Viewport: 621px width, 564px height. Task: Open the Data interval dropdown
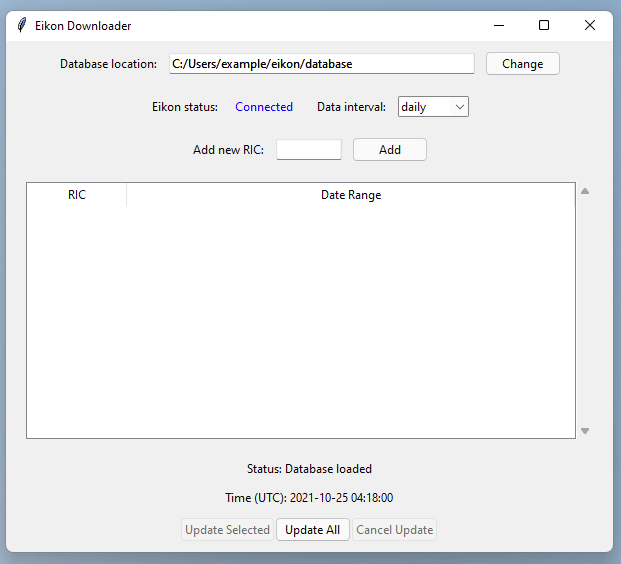point(433,107)
